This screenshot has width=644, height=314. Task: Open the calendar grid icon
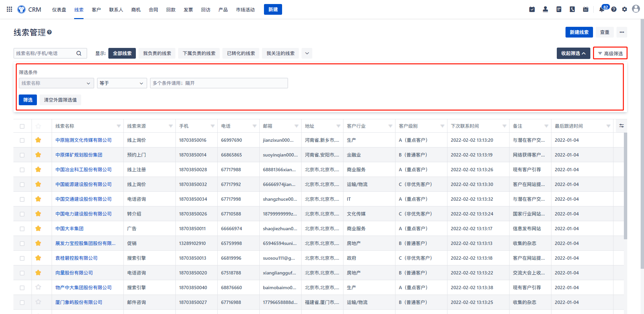point(586,9)
